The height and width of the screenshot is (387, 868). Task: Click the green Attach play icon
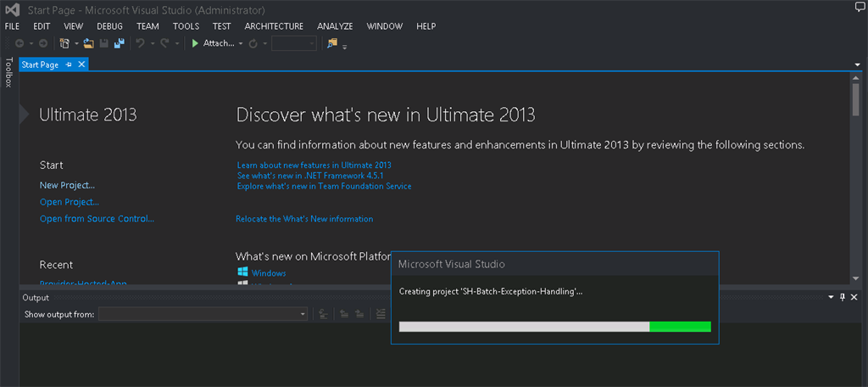pos(195,43)
